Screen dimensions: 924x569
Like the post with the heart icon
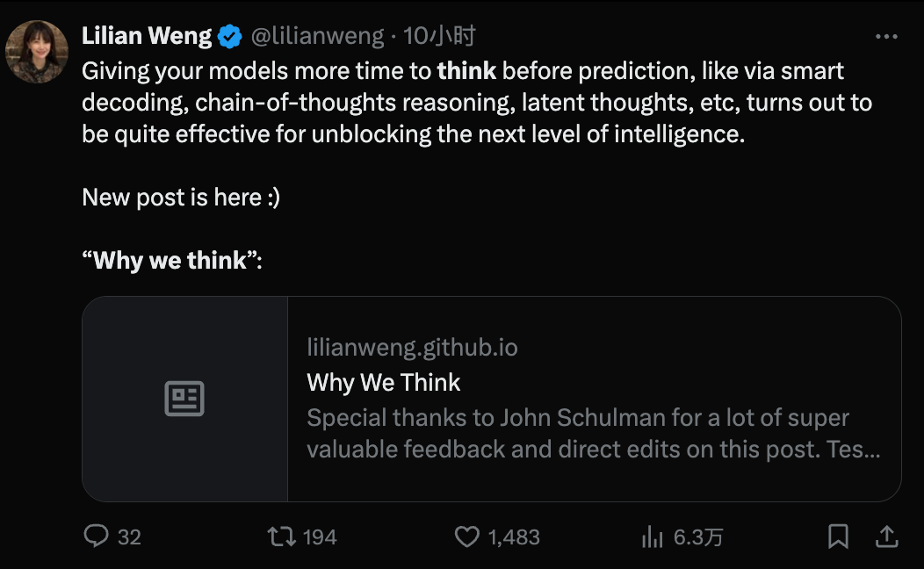point(467,536)
